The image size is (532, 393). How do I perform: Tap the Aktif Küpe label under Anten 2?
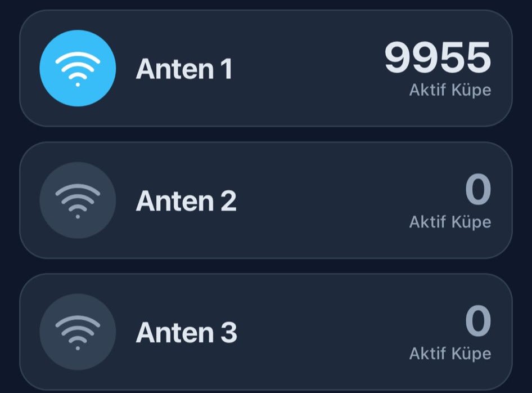tap(450, 222)
